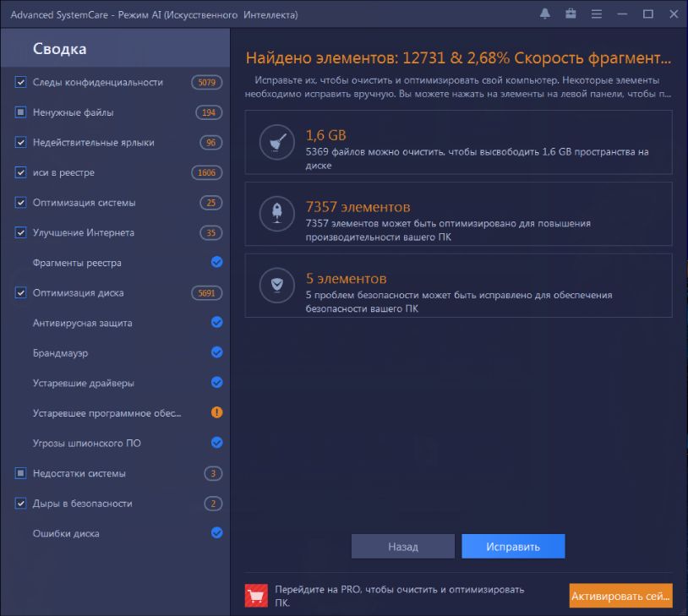Uncheck the Дыры в безопасности checkbox
688x616 pixels.
click(x=20, y=504)
